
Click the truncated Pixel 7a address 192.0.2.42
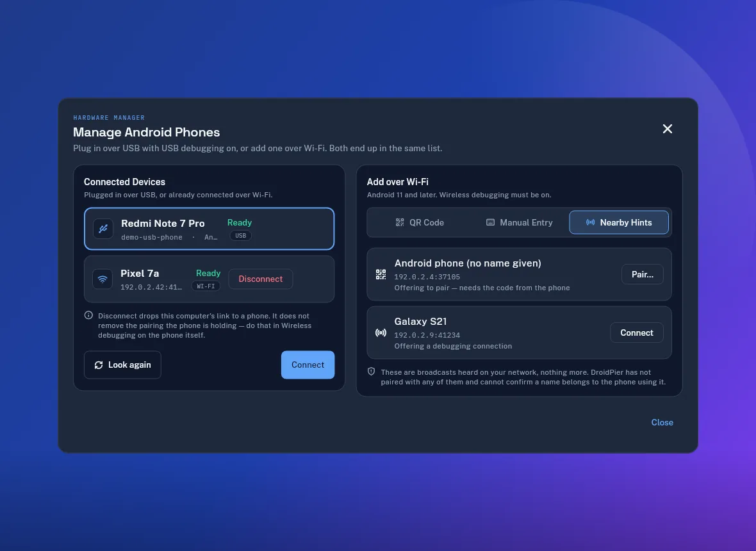coord(151,287)
